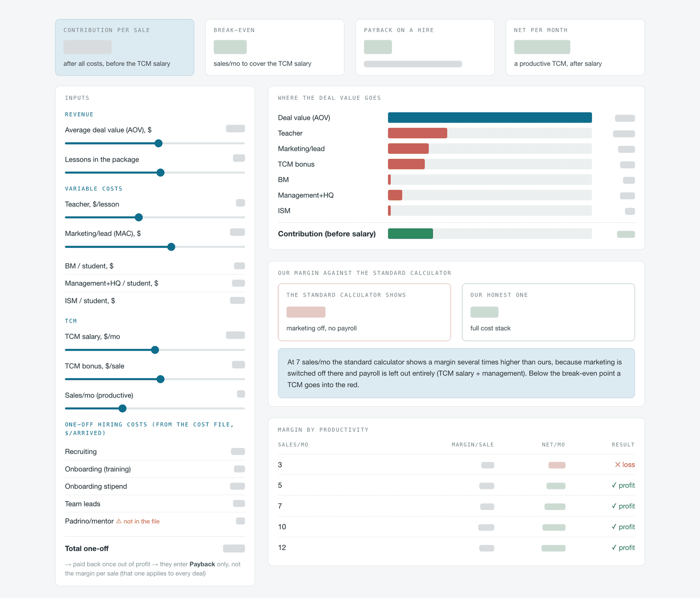Click the Marketing/lead red bar
This screenshot has width=700, height=598.
tap(408, 148)
